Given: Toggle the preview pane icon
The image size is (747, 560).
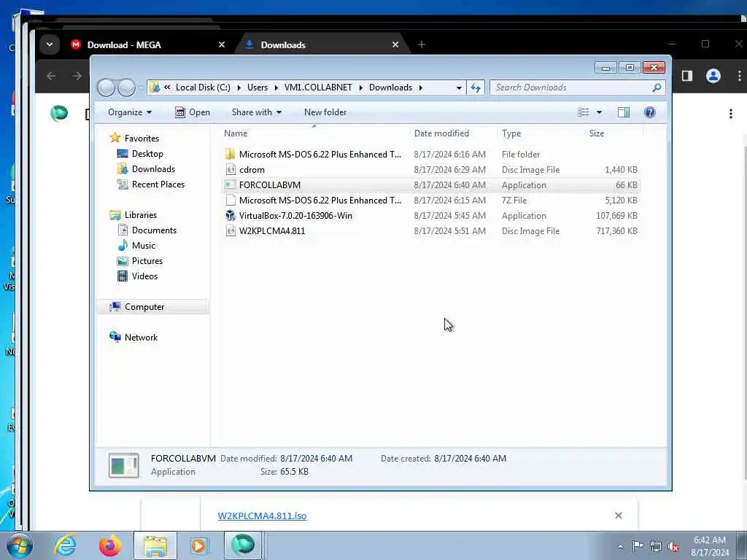Looking at the screenshot, I should 624,112.
